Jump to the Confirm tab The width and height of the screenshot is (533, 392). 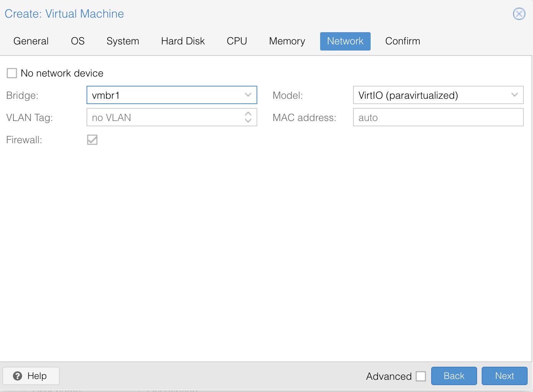tap(403, 41)
